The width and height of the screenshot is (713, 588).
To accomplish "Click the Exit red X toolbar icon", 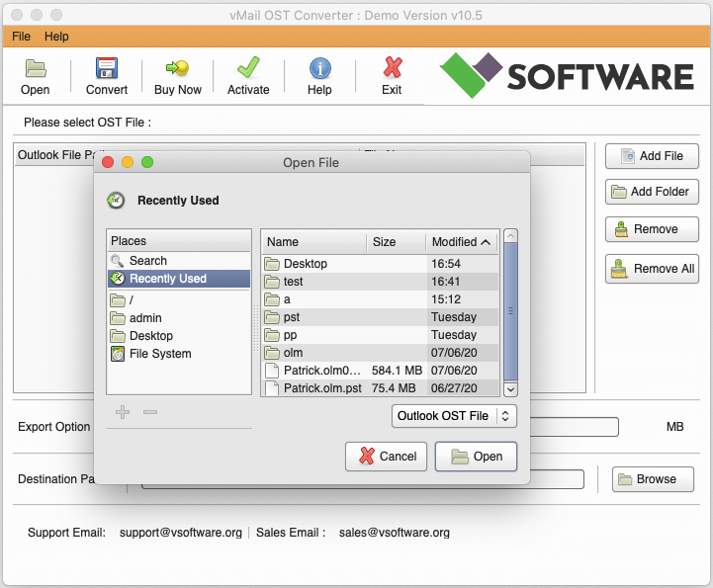I will 393,67.
